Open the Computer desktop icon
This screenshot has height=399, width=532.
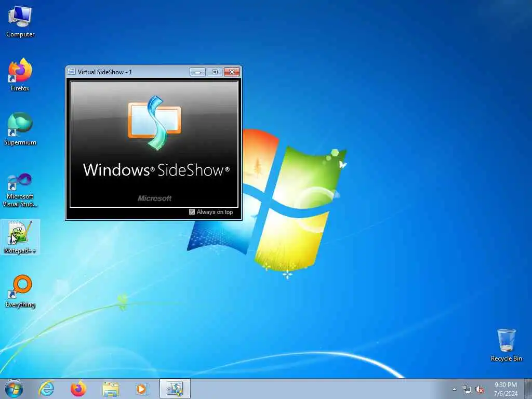click(x=20, y=22)
